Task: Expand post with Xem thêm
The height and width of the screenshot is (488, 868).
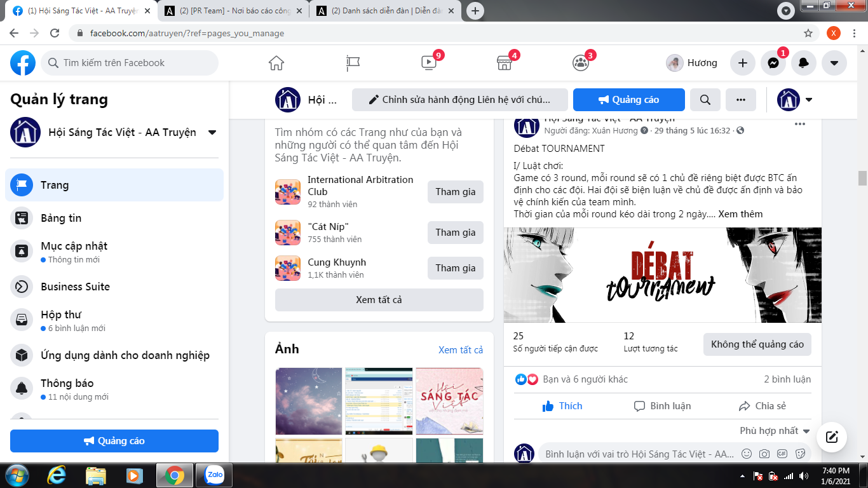Action: [740, 214]
